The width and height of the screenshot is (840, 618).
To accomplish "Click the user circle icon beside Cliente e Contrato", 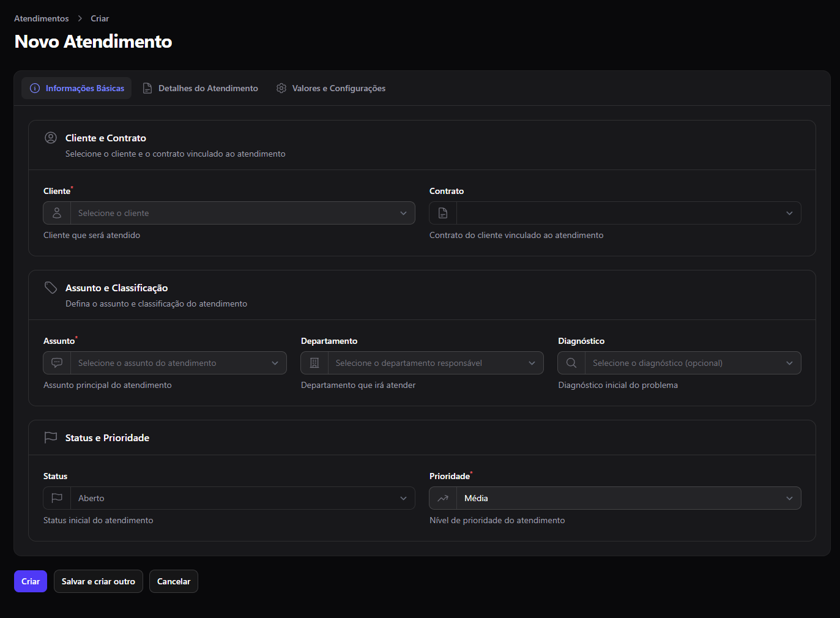I will (51, 138).
